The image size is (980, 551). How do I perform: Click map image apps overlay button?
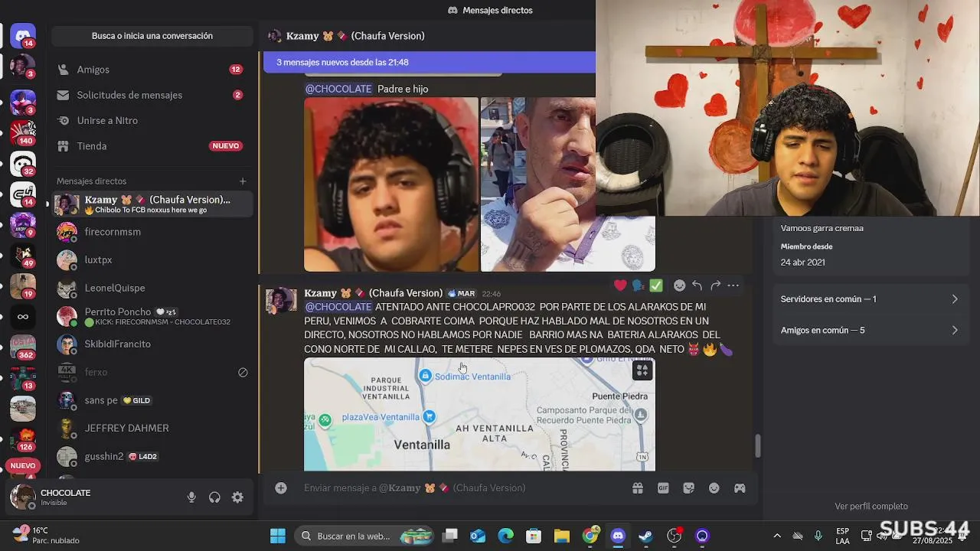pos(642,370)
